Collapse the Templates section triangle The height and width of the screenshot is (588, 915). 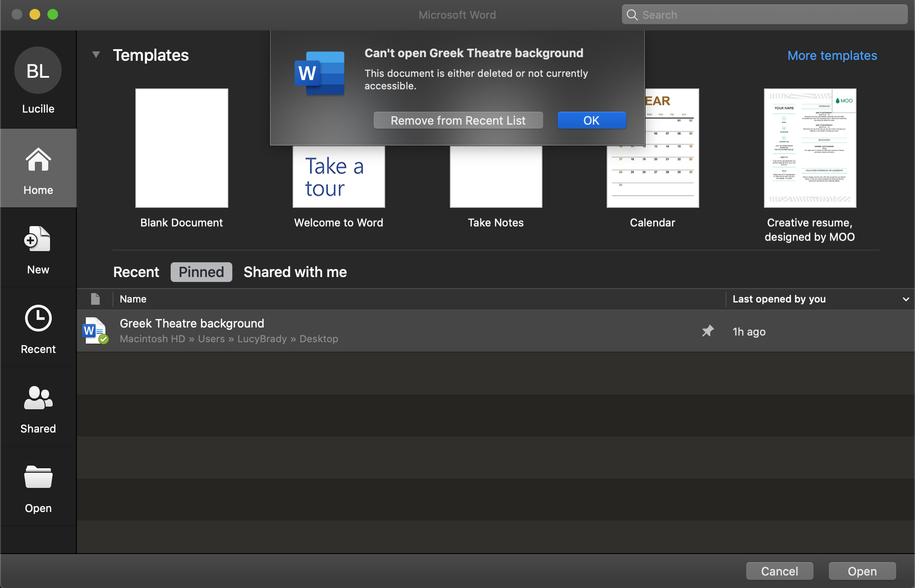pyautogui.click(x=96, y=55)
